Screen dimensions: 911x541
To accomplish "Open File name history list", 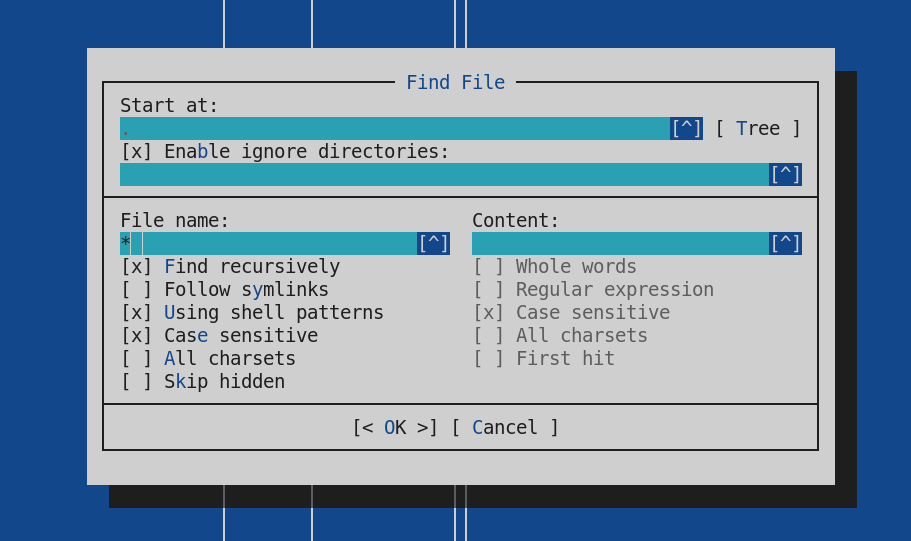I will click(x=433, y=243).
